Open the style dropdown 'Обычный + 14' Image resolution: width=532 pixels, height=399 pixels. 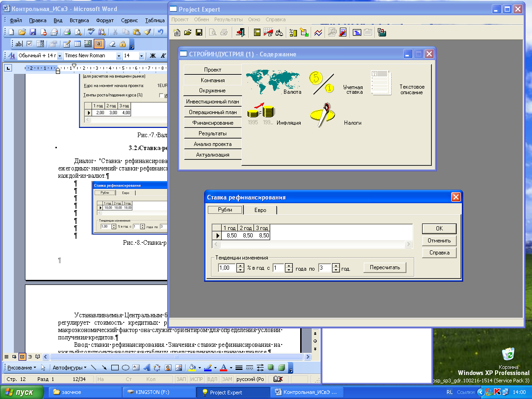(x=60, y=55)
